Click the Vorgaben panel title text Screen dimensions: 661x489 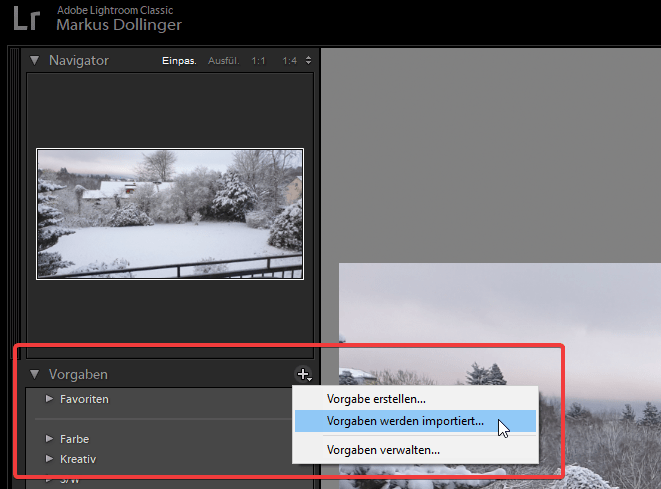pos(78,375)
